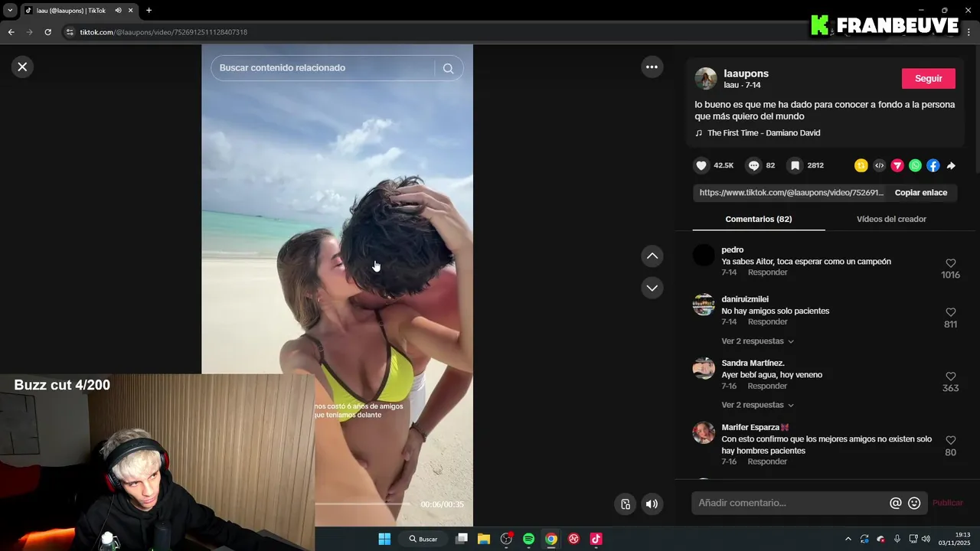Expand replies under Sandra Martínez's comment
The height and width of the screenshot is (551, 980).
point(757,405)
